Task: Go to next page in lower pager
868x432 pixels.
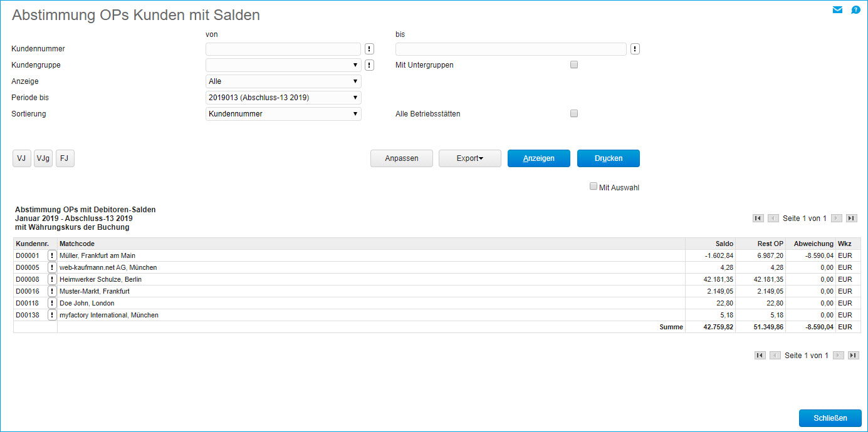Action: 839,356
